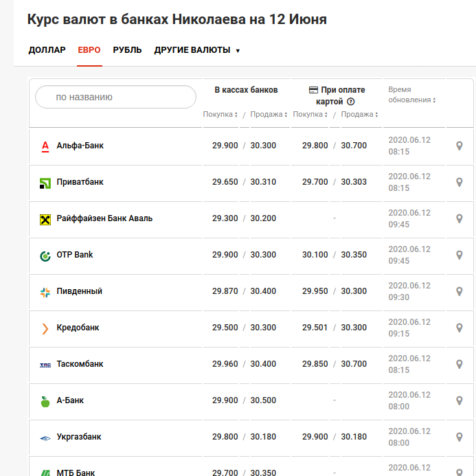Open the Таскомбанк link
Screen dimensions: 476x476
(x=80, y=364)
